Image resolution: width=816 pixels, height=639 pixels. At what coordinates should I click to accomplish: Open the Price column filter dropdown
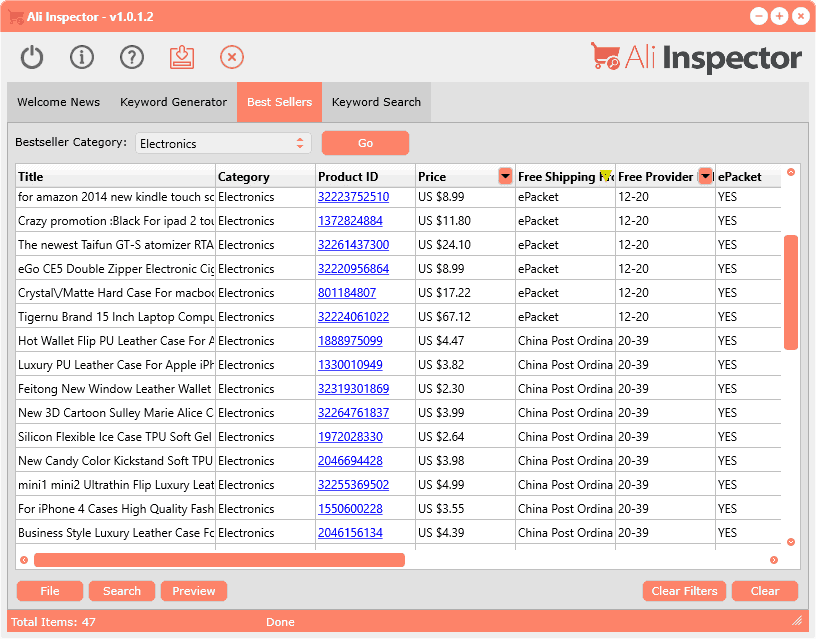pyautogui.click(x=505, y=176)
